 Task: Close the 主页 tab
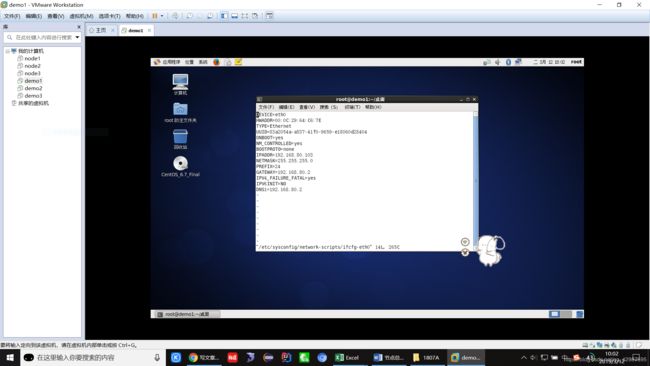tap(113, 30)
